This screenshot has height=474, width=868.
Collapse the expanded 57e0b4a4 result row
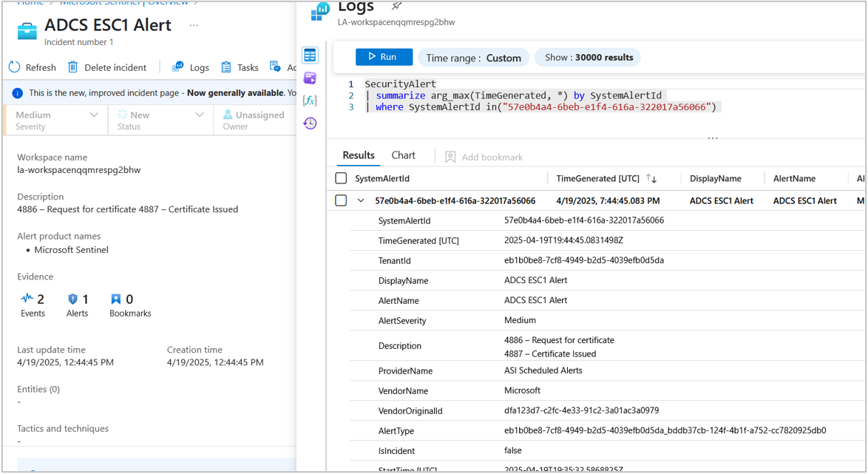click(361, 200)
